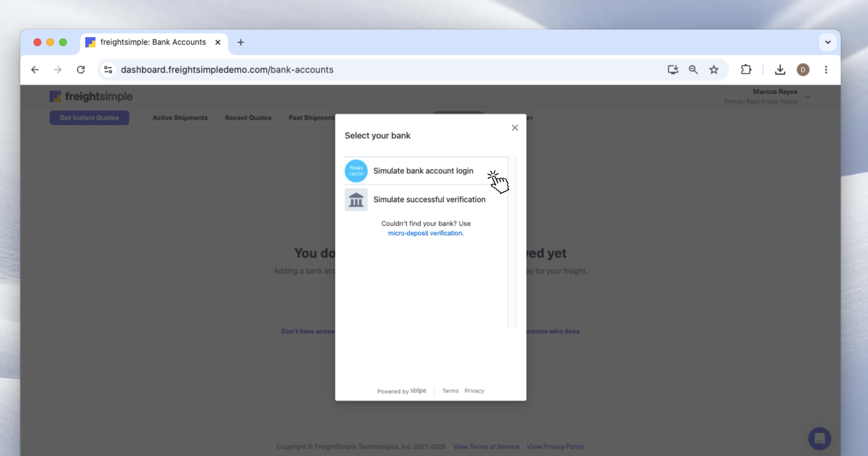The height and width of the screenshot is (456, 868).
Task: Expand the tab search dropdown chevron
Action: (828, 43)
